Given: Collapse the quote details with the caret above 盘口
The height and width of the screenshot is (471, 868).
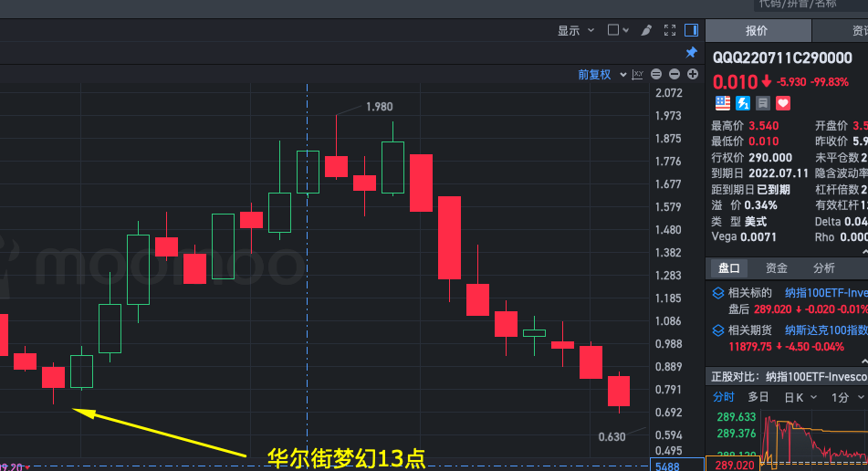Looking at the screenshot, I should 864,252.
